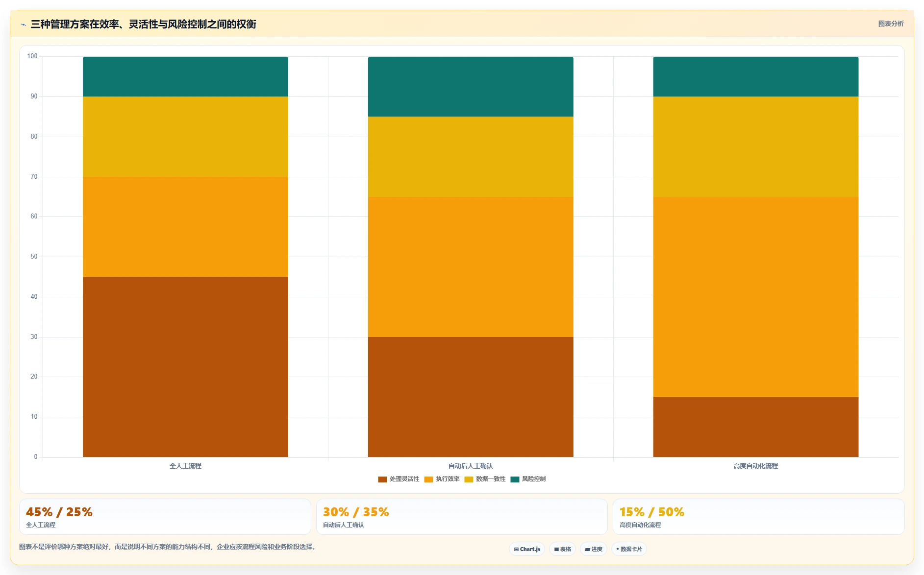Click 风险控制 segment of 高度自动化流程 bar
This screenshot has width=924, height=575.
click(756, 76)
